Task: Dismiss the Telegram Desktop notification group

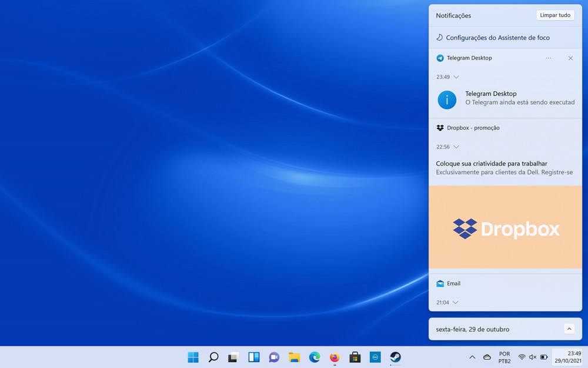Action: (570, 58)
